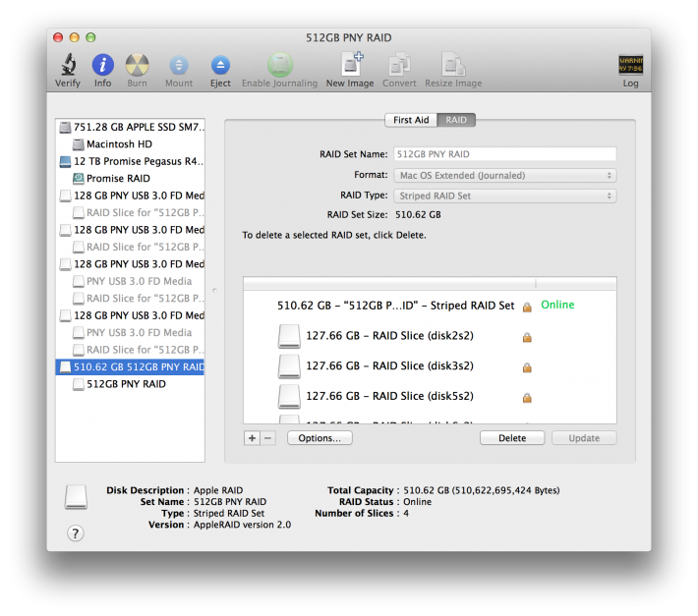Click the Verify microscope icon

click(x=68, y=65)
